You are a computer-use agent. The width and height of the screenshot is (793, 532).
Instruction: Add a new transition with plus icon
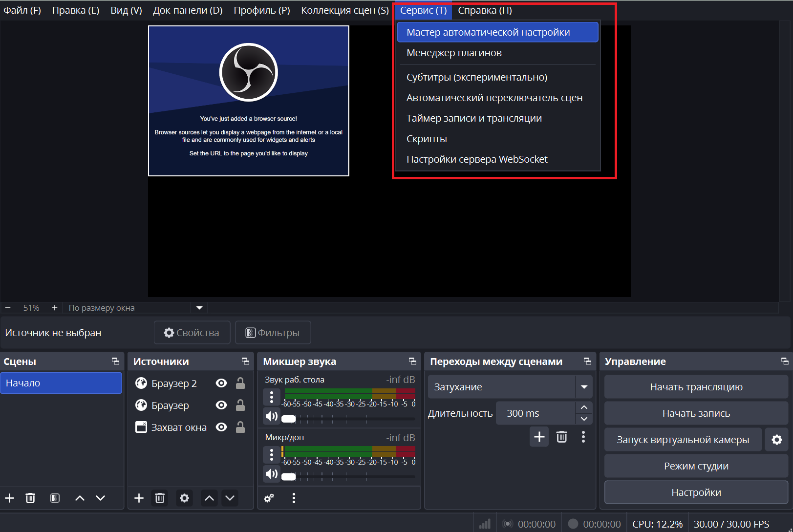(539, 437)
